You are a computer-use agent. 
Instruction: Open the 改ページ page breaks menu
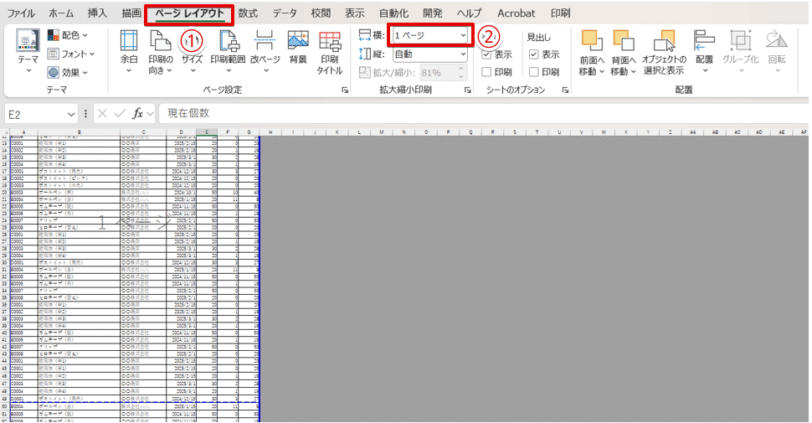(x=265, y=52)
